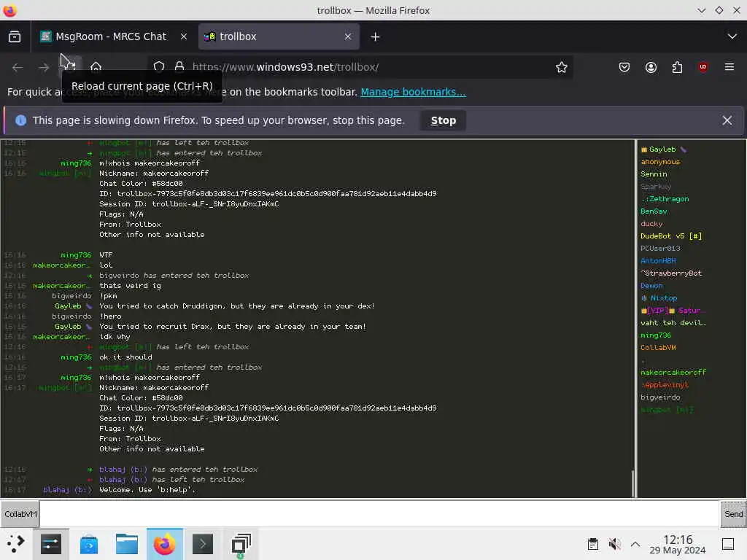
Task: Open Pocket save icon
Action: pos(624,67)
